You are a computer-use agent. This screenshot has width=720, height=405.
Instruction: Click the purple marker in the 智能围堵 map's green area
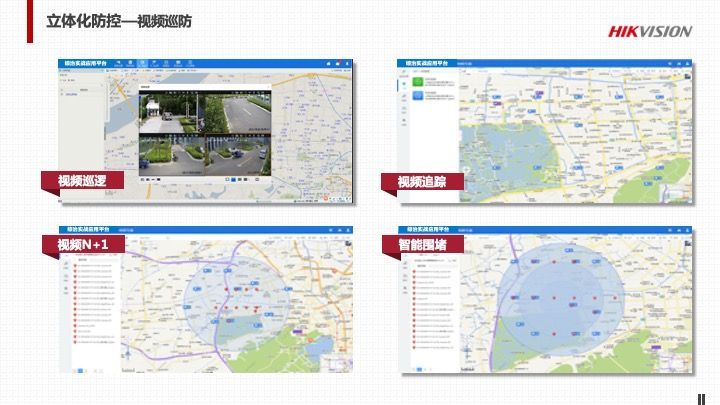656,348
